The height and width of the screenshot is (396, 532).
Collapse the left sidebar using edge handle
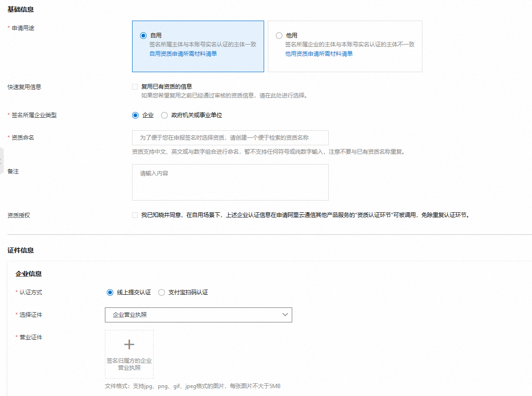(x=2, y=161)
